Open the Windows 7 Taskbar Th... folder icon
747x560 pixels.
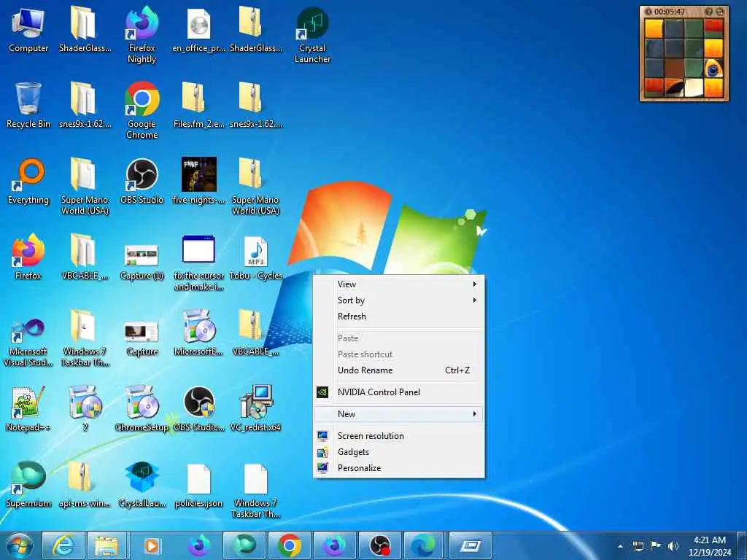pyautogui.click(x=85, y=338)
